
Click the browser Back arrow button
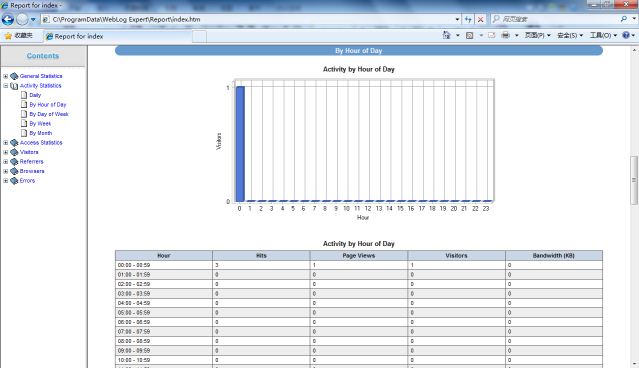pyautogui.click(x=8, y=19)
